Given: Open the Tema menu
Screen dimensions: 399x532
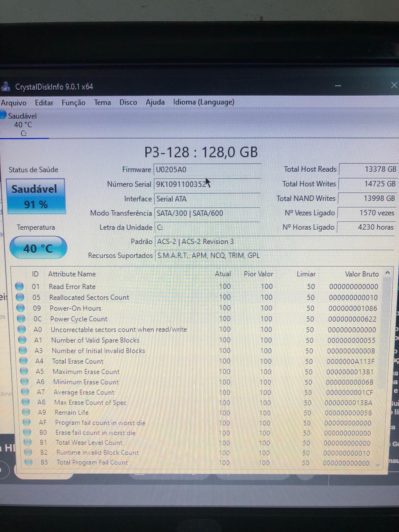Looking at the screenshot, I should click(x=102, y=102).
